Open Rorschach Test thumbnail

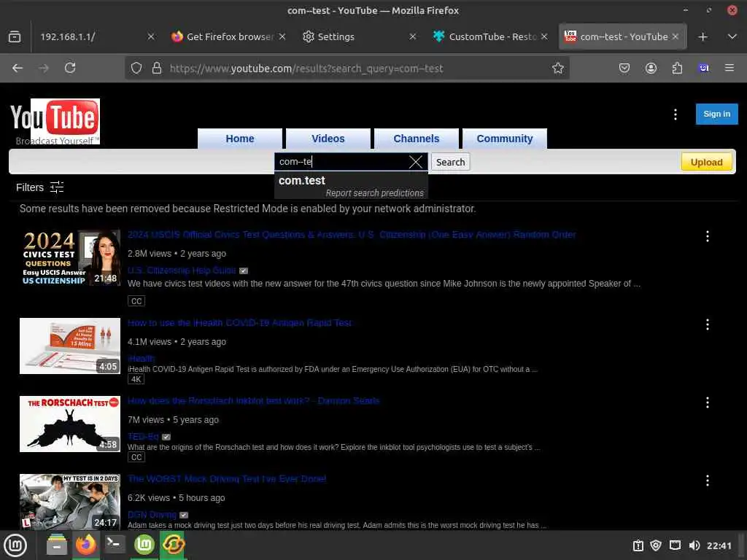(70, 424)
